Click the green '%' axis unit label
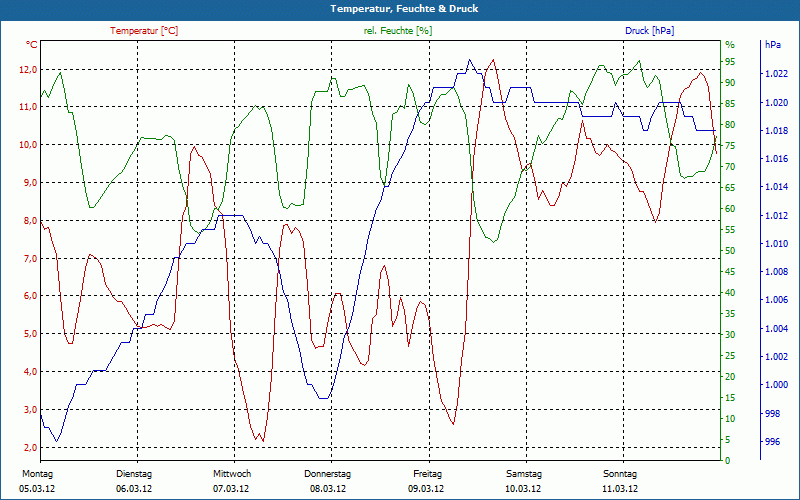Screen dimensions: 800x500 click(x=730, y=45)
